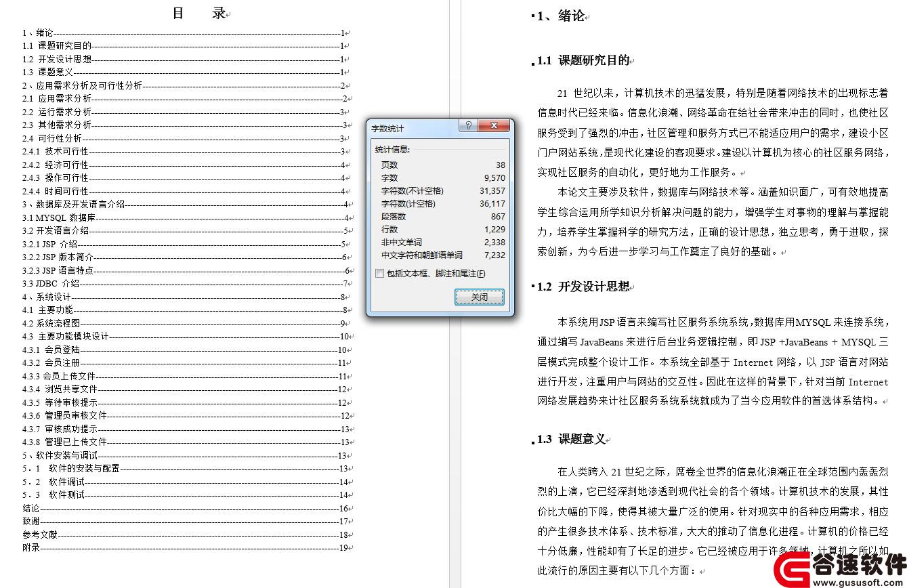Open TOC entry 4.3.3 会员上传文件
This screenshot has height=588, width=907.
click(x=188, y=376)
